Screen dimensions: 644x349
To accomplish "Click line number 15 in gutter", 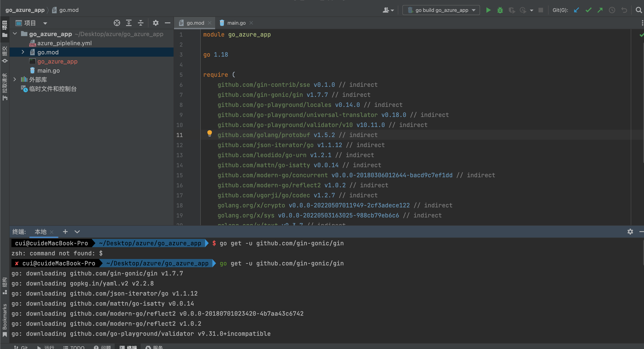I will [179, 175].
